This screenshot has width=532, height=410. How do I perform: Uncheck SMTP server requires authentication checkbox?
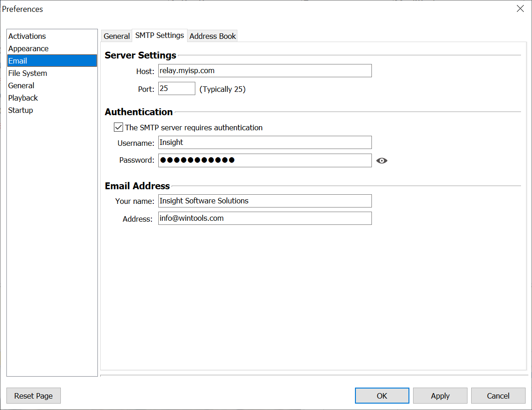118,128
